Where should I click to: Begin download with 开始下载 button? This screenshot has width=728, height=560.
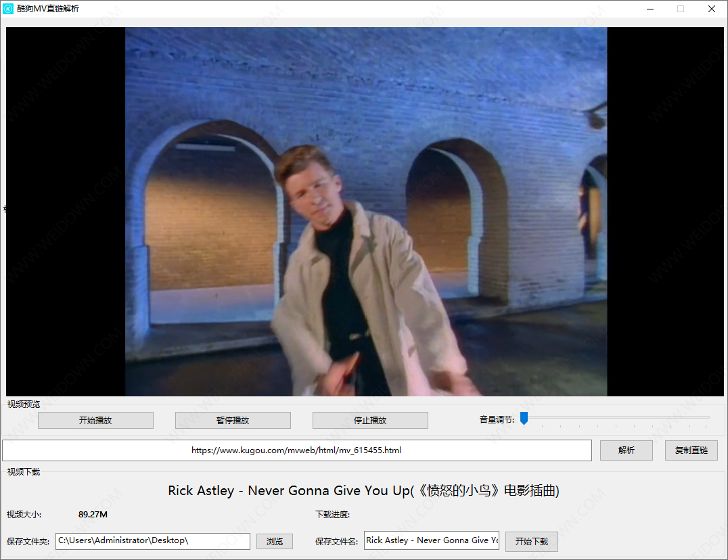click(x=532, y=542)
